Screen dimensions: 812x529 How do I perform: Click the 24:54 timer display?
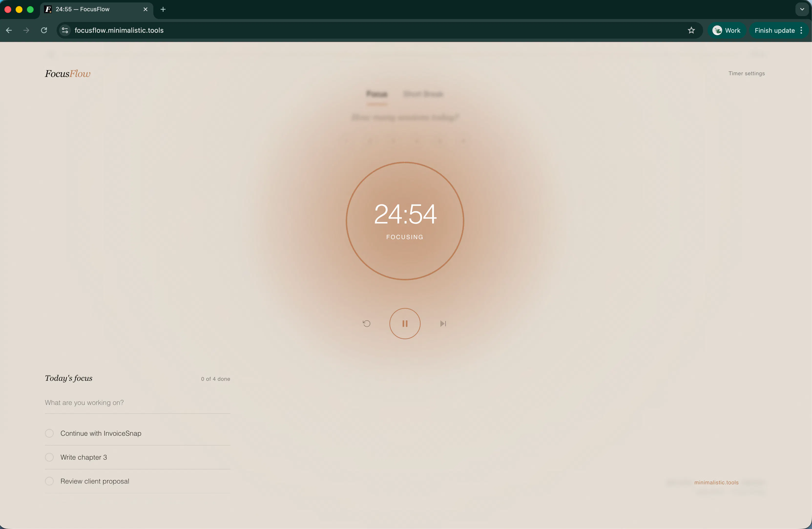click(405, 214)
